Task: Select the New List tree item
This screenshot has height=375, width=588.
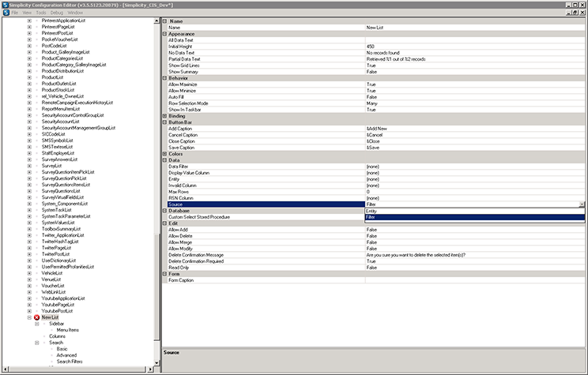Action: (x=50, y=317)
